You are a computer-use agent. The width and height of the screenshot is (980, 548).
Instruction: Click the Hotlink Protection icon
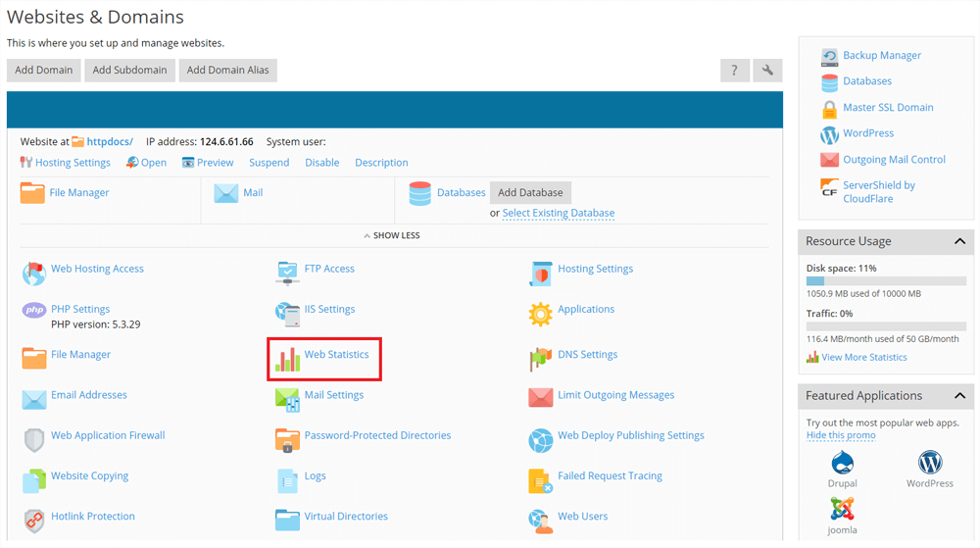tap(33, 521)
